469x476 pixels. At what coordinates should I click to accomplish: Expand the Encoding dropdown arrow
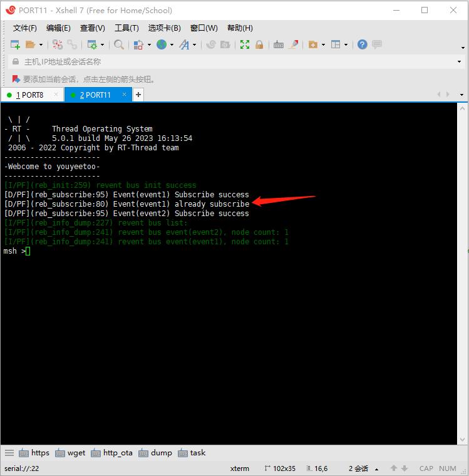[172, 45]
